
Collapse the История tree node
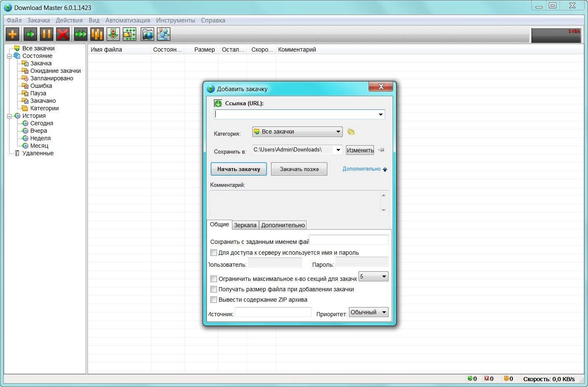pyautogui.click(x=10, y=116)
